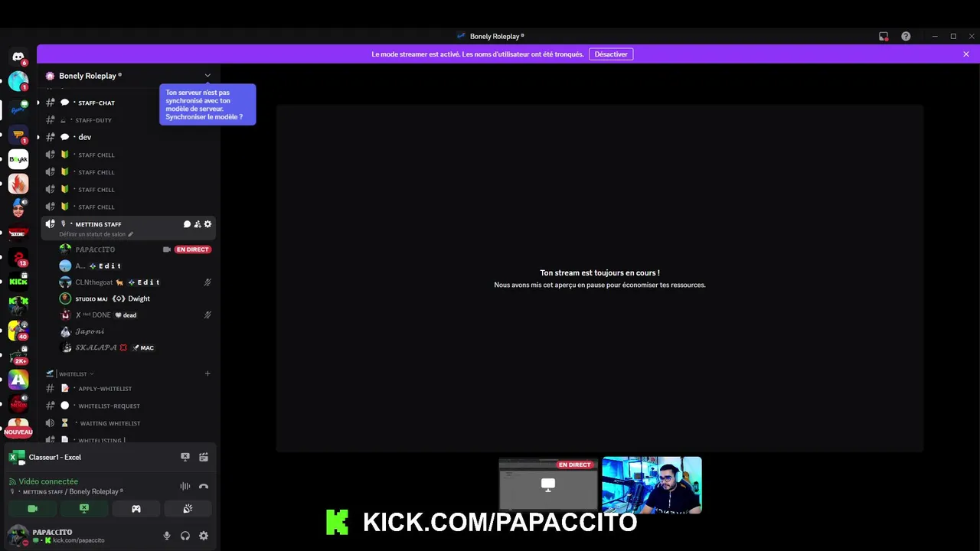Open Bonely Roleplay server dropdown menu

[x=207, y=76]
